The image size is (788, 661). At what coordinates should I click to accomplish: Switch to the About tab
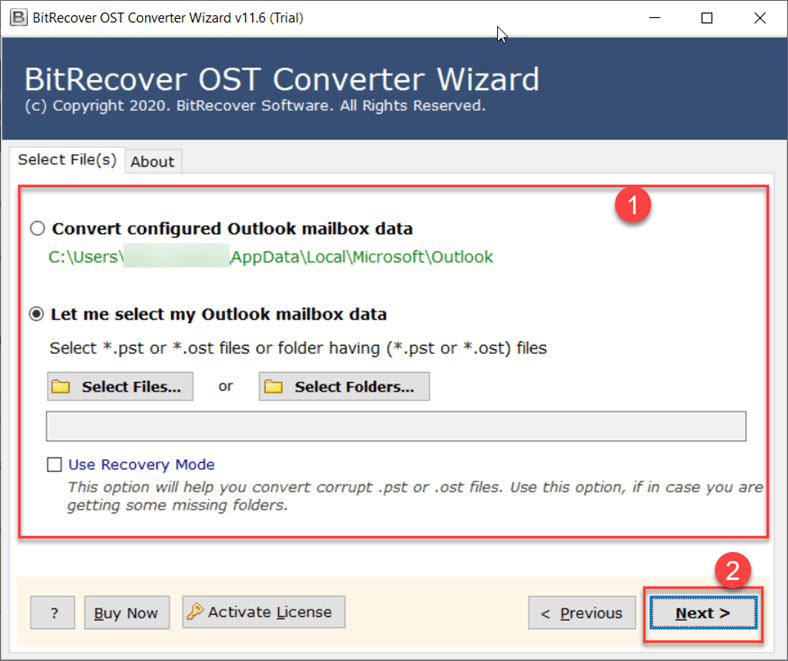tap(153, 161)
